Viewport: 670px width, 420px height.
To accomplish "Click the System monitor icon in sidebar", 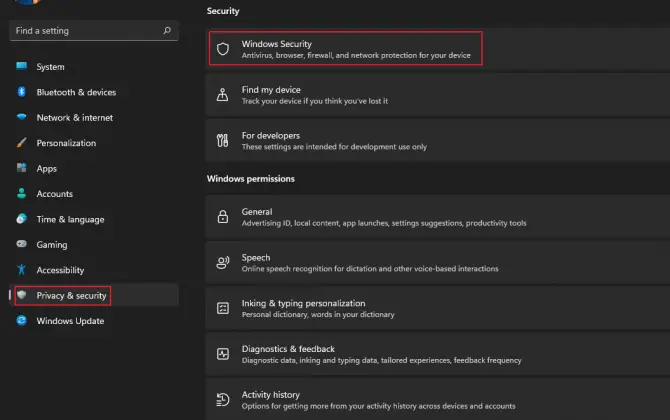I will point(21,66).
